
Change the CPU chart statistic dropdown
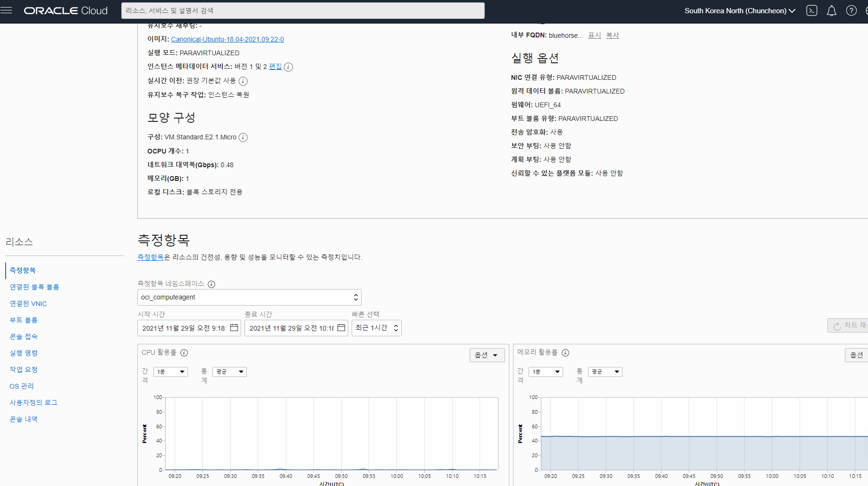point(229,372)
